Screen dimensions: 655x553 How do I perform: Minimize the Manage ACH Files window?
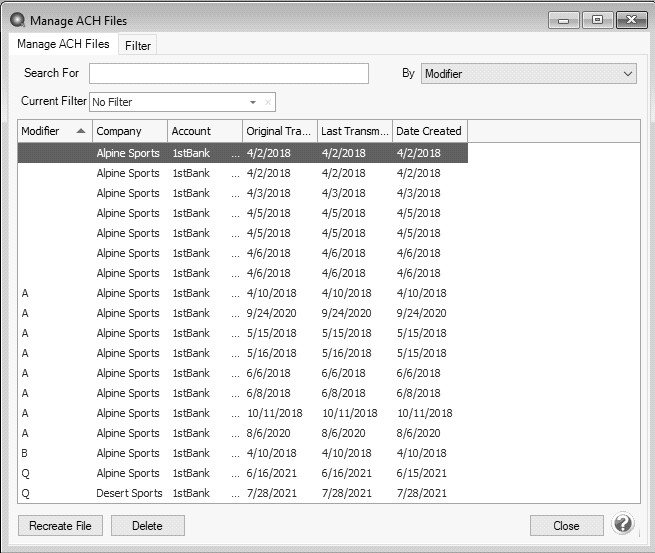click(565, 20)
